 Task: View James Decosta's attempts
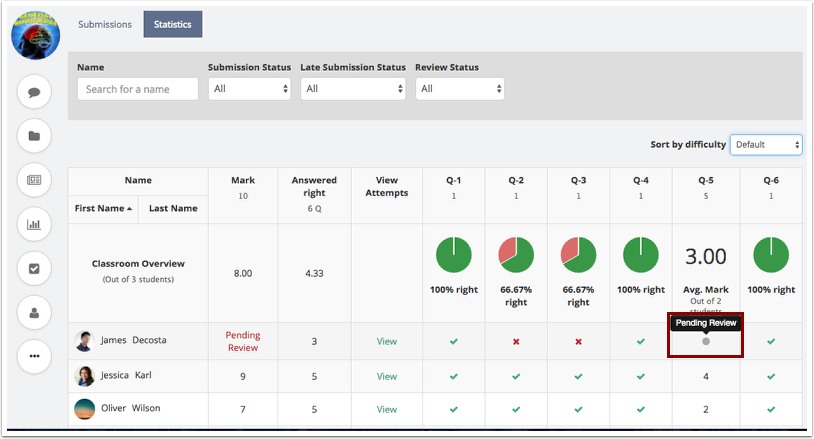click(387, 341)
